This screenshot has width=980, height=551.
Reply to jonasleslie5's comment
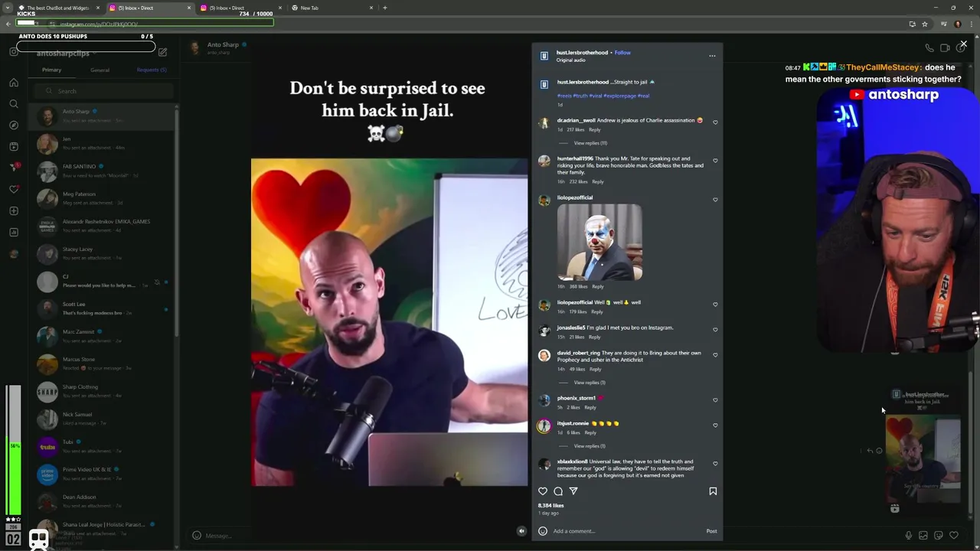click(x=595, y=337)
